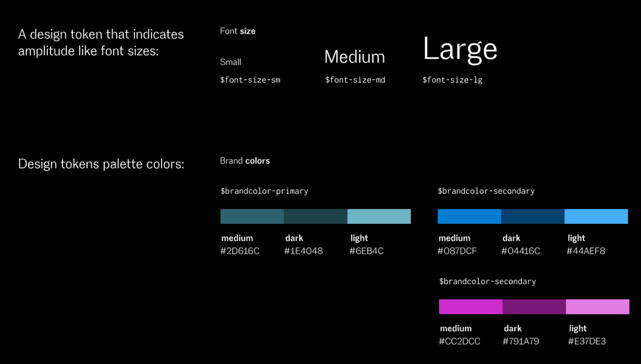Select the $font-size-lg token label
641x364 pixels.
click(453, 80)
